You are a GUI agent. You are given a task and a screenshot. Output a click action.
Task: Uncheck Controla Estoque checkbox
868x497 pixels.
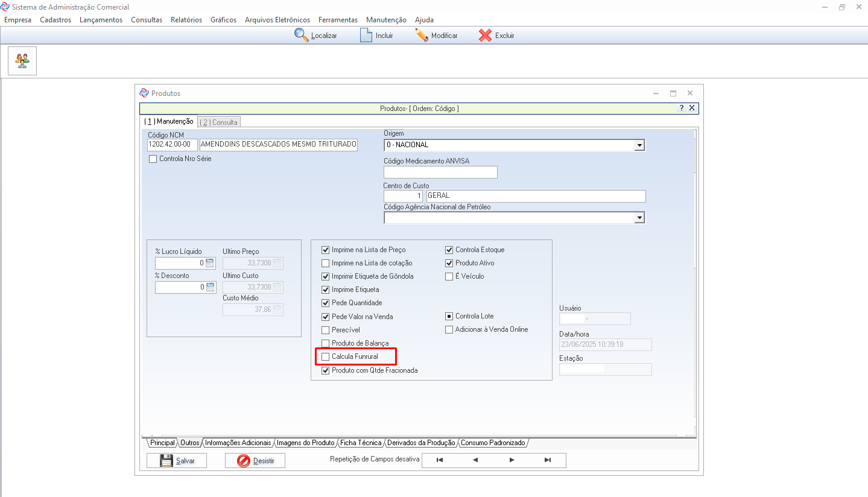click(x=449, y=250)
